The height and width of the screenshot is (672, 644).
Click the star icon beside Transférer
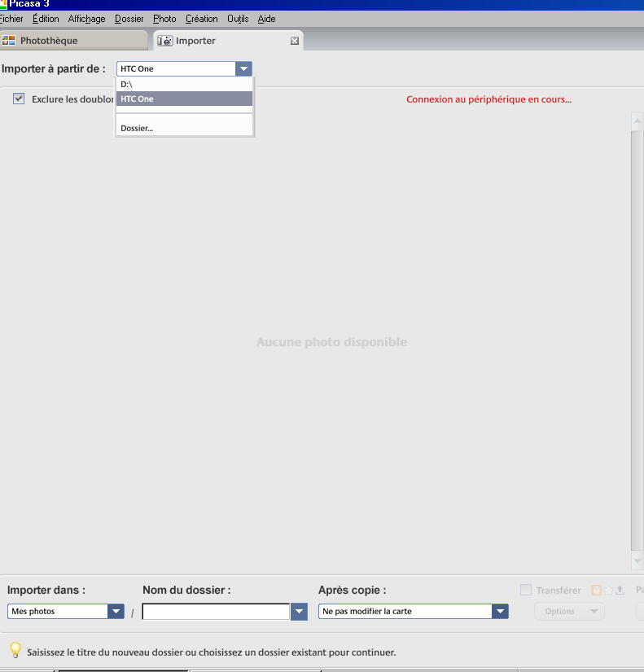[x=608, y=591]
